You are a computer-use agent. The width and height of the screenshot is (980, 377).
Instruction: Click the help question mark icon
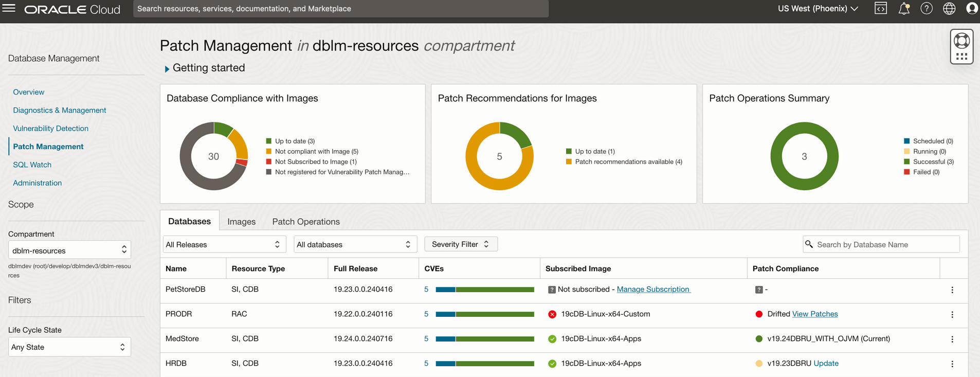point(927,8)
